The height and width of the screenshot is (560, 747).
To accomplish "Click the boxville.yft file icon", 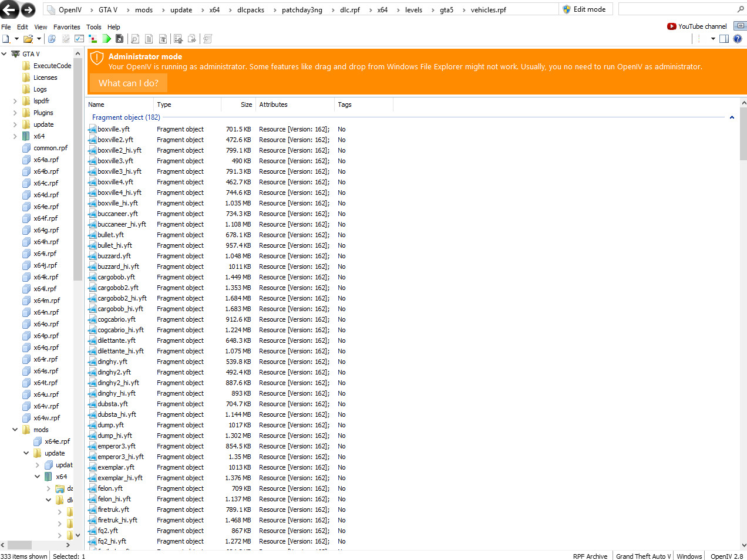I will pos(92,129).
